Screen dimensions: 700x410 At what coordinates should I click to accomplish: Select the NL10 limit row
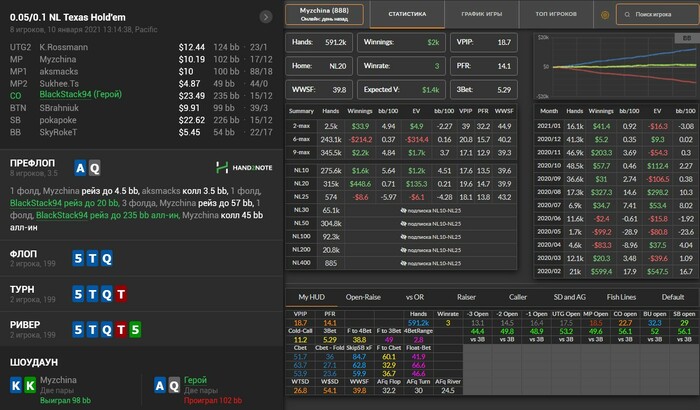(x=401, y=171)
